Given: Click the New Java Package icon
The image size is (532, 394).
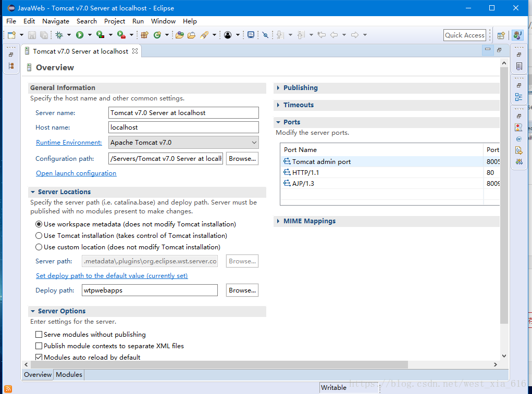Looking at the screenshot, I should [144, 35].
